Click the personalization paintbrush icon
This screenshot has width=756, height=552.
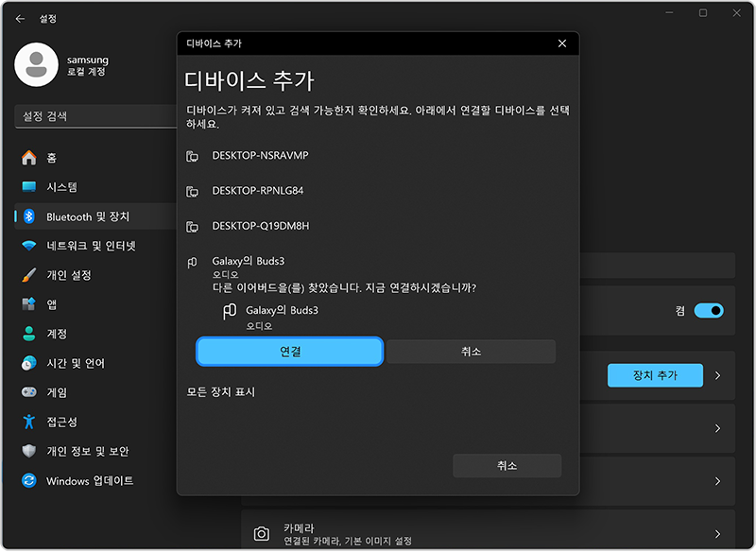coord(29,275)
